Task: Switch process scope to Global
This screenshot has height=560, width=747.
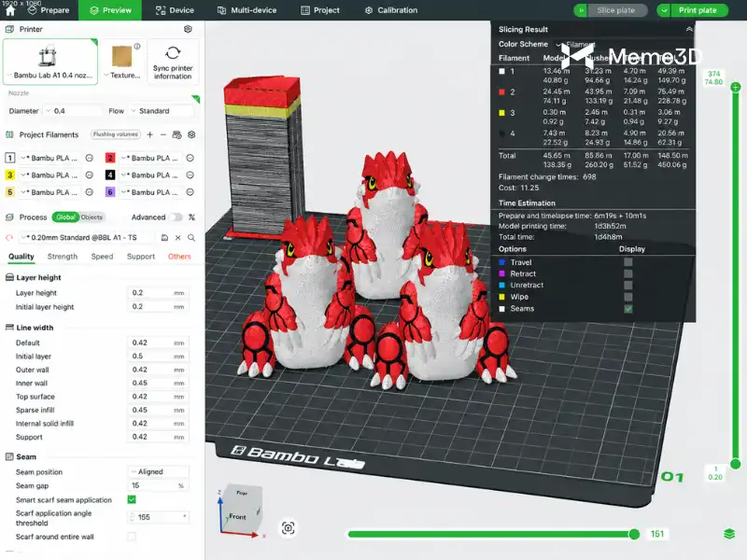Action: (x=65, y=217)
